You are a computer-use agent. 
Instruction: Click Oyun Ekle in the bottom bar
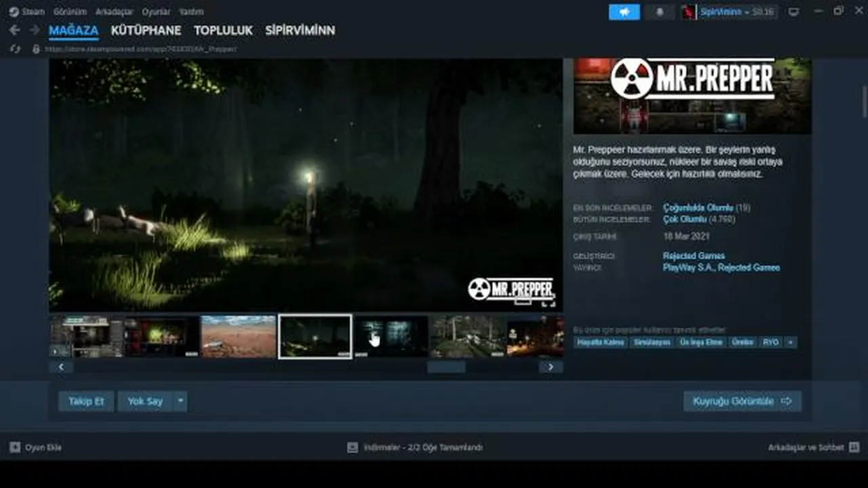tap(36, 447)
